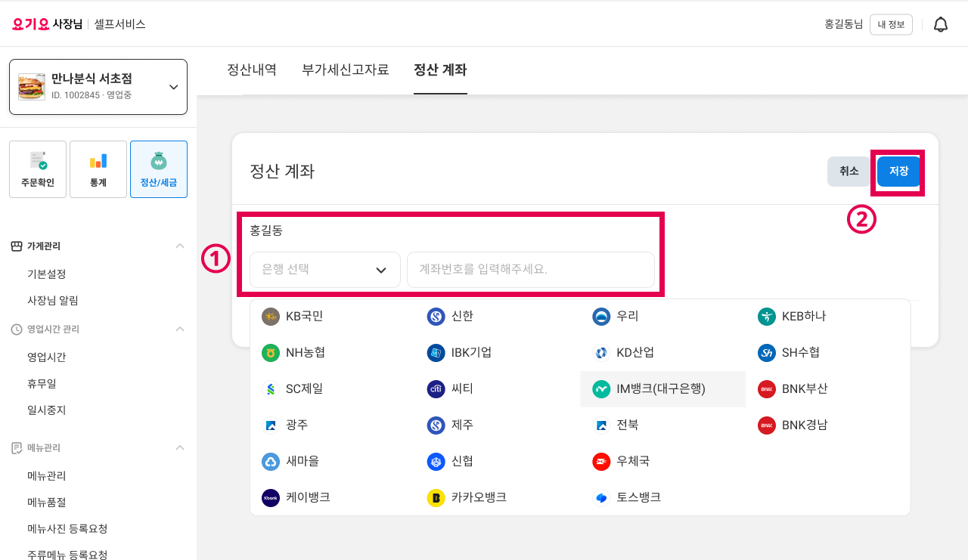Click the 정산/세금 shortcut button
The image size is (968, 560).
[x=159, y=169]
